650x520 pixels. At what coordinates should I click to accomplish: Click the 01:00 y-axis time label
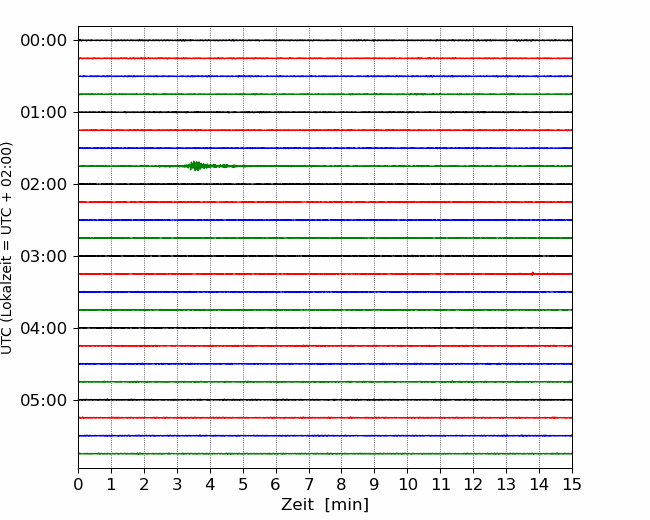[x=44, y=112]
